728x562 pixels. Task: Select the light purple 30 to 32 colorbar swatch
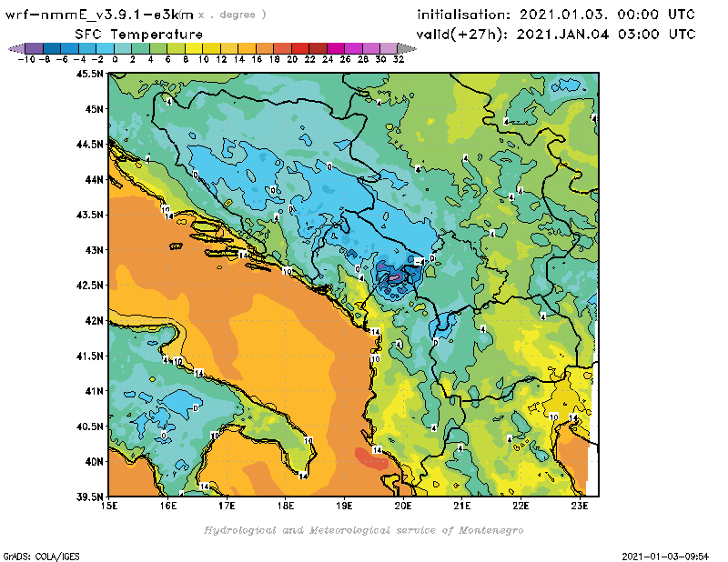pos(389,48)
